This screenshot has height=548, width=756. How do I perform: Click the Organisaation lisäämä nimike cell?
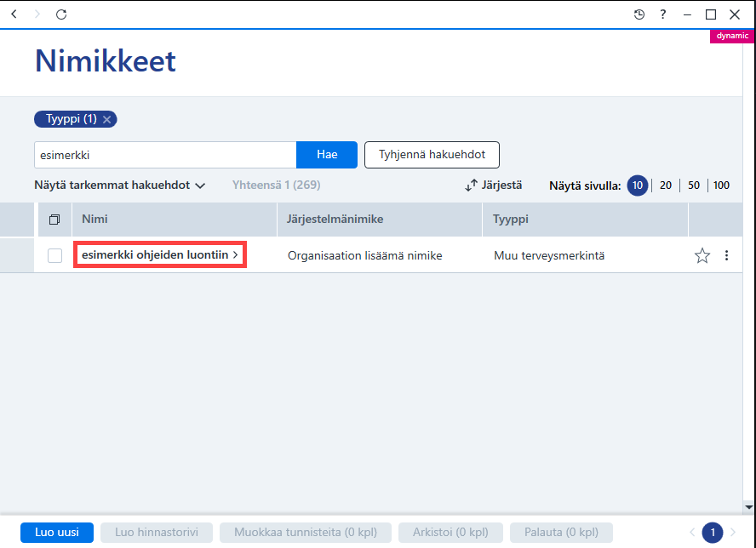pyautogui.click(x=365, y=255)
